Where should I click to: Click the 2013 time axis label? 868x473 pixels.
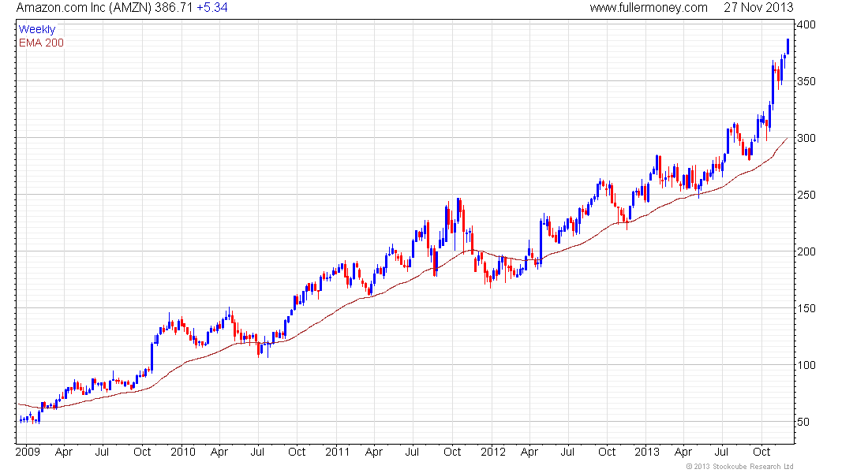(646, 452)
